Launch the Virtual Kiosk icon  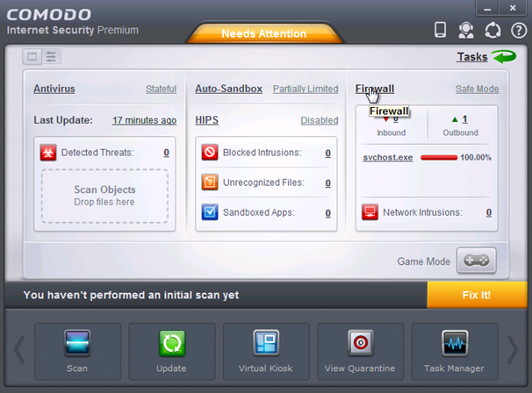pos(266,342)
